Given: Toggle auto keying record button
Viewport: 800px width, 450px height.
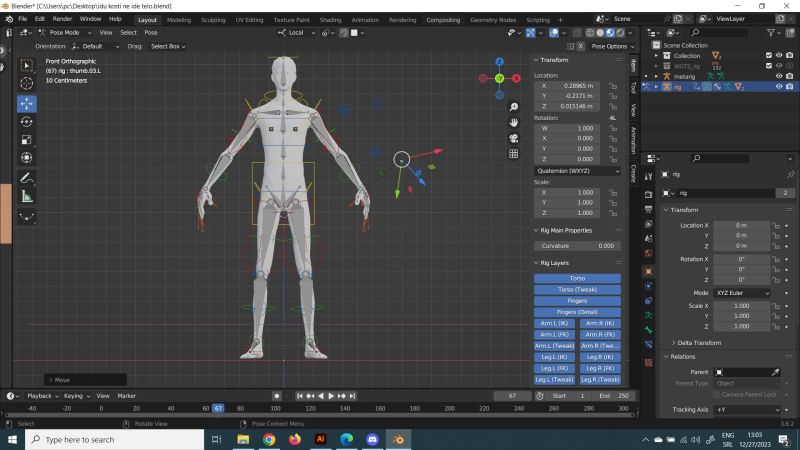Looking at the screenshot, I should click(x=277, y=396).
